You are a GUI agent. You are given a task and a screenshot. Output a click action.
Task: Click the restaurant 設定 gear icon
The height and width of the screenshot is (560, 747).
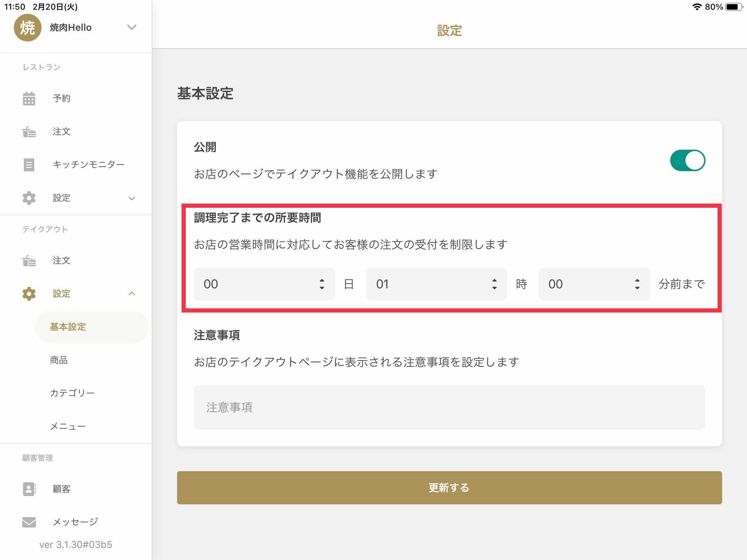tap(29, 198)
